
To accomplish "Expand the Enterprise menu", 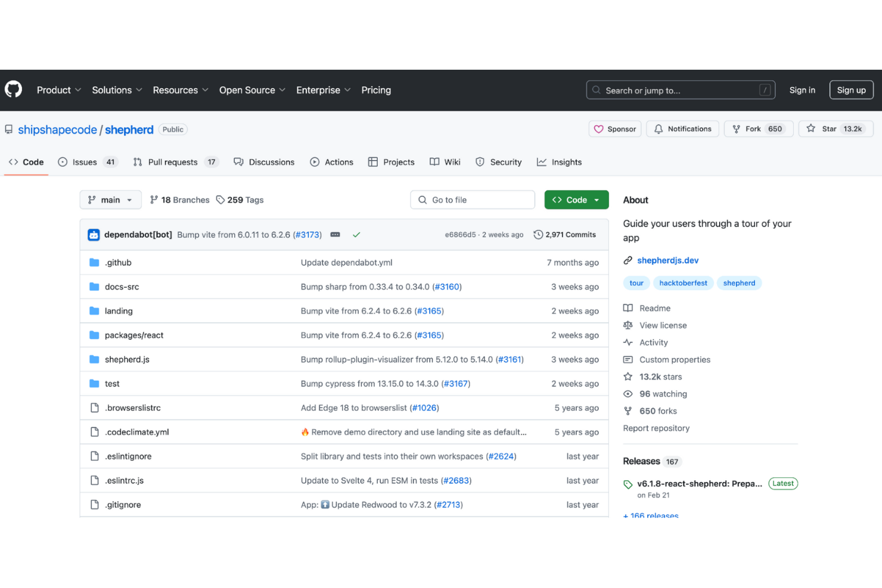I will (323, 90).
